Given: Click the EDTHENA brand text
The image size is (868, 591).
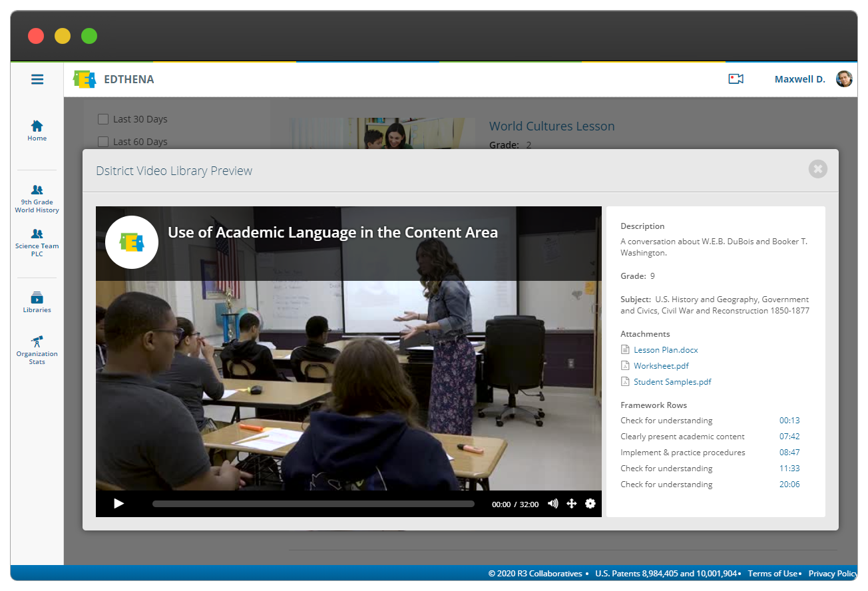Looking at the screenshot, I should point(129,79).
